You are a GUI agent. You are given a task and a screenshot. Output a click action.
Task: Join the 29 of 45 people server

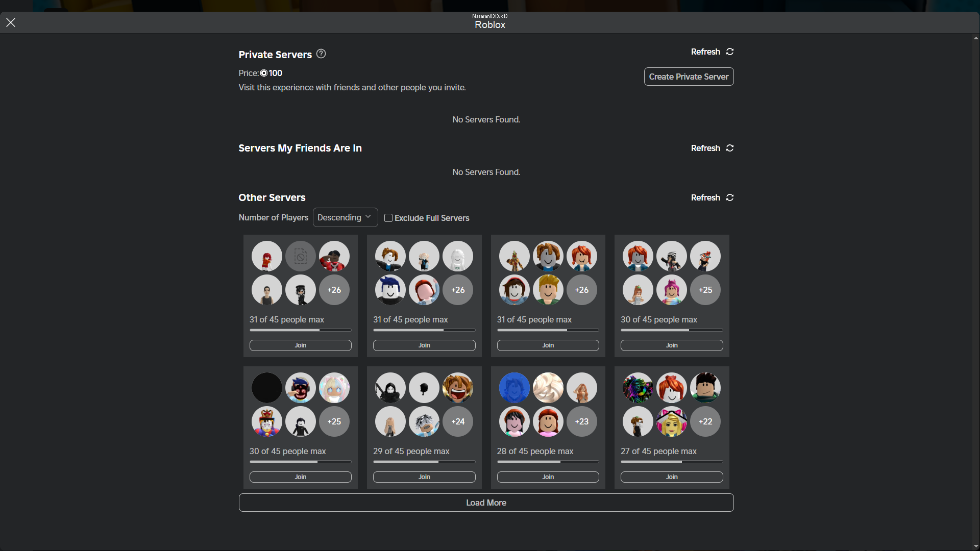(424, 477)
